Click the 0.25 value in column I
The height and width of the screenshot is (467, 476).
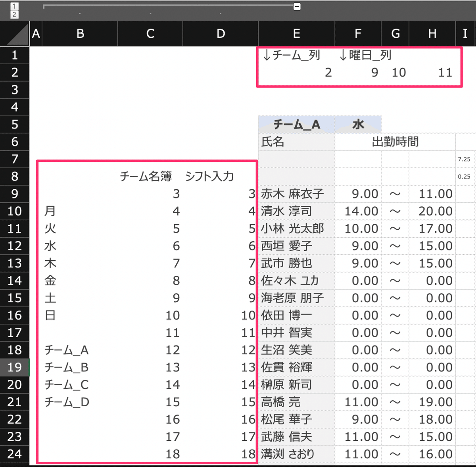tap(466, 177)
